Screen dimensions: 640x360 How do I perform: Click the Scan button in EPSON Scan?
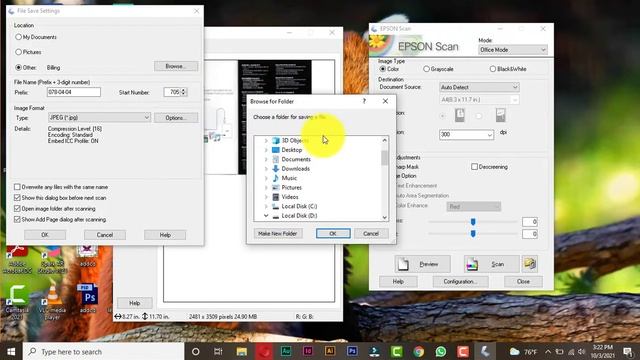(x=491, y=264)
